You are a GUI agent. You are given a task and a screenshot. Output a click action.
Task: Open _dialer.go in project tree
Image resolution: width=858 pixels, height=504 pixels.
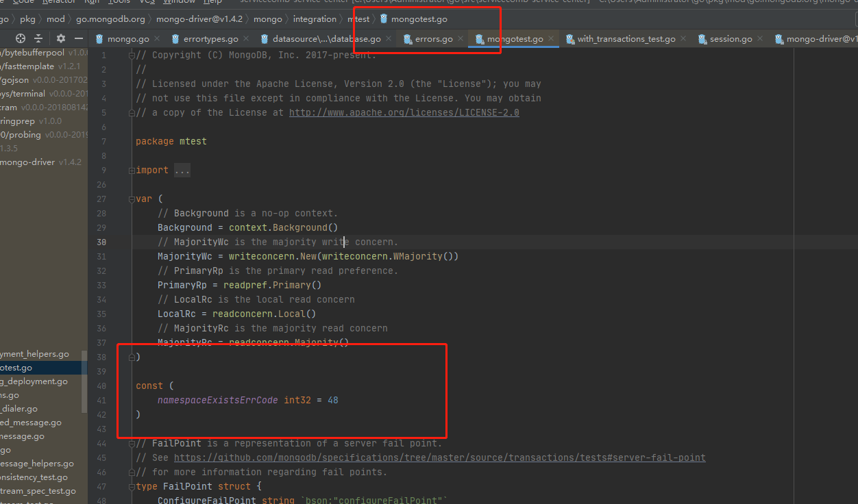click(19, 409)
